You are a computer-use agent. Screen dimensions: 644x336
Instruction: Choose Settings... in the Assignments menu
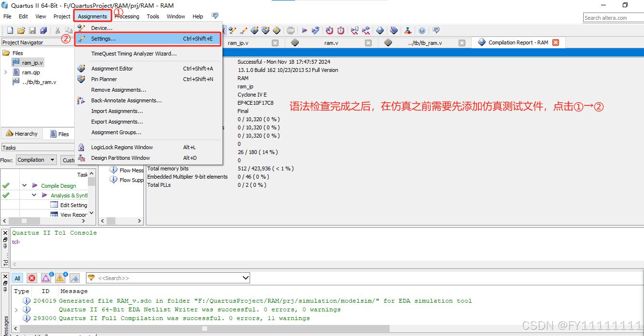tap(148, 39)
